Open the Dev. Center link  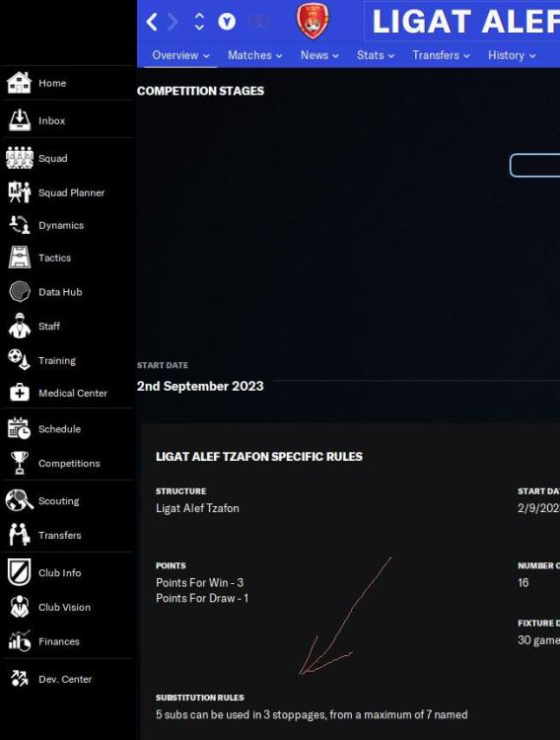[x=65, y=679]
